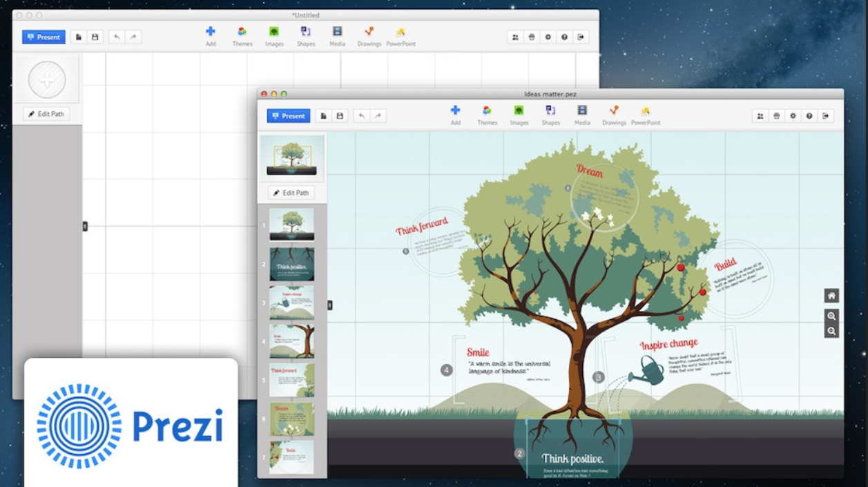Click undo arrow in Ideas matter window
The height and width of the screenshot is (487, 868).
click(362, 116)
